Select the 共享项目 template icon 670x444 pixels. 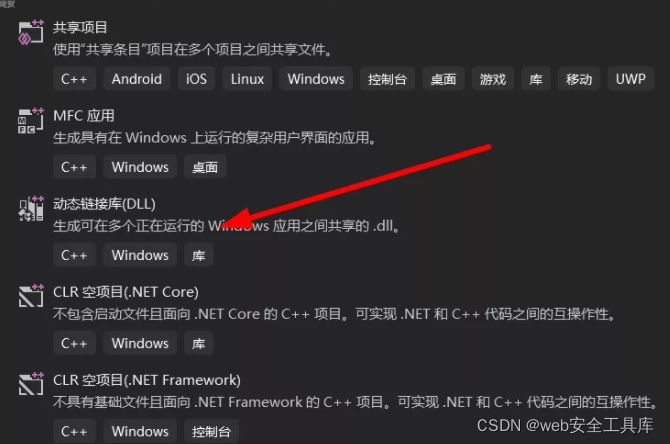[x=31, y=32]
